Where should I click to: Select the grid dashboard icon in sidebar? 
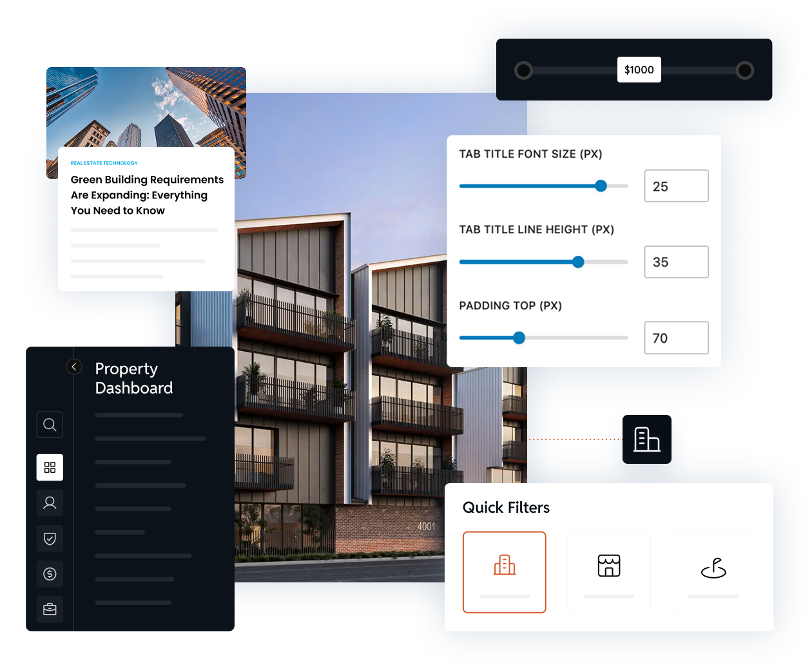pos(50,467)
